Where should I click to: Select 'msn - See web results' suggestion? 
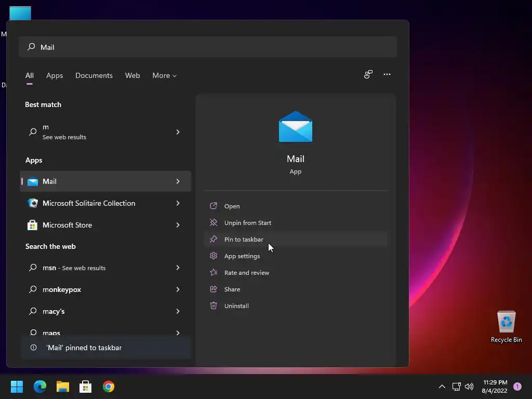105,268
